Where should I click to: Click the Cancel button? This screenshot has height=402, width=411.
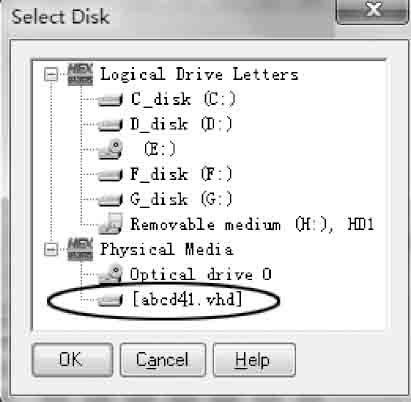click(x=163, y=360)
